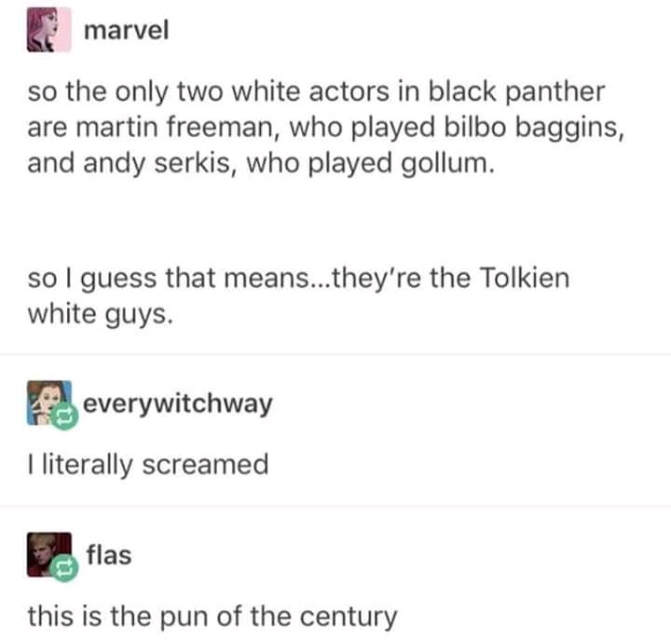The image size is (671, 644).
Task: Open flas's profile avatar
Action: pos(48,555)
